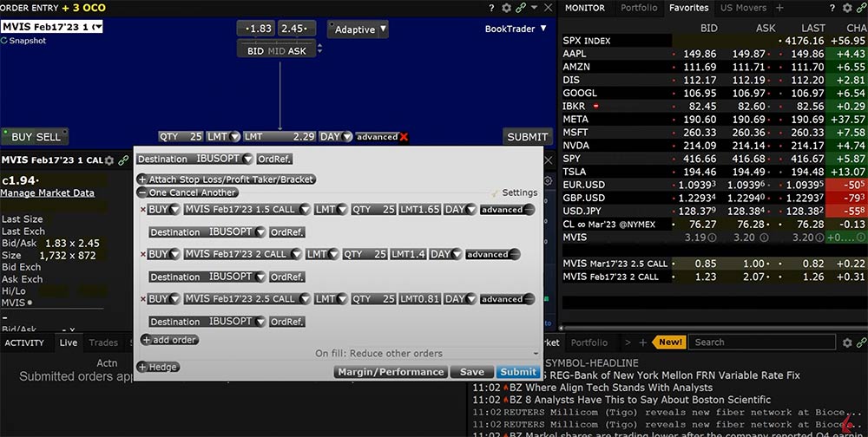Collapse advanced for 2.5 CALL order
Image resolution: width=868 pixels, height=437 pixels.
[x=529, y=299]
